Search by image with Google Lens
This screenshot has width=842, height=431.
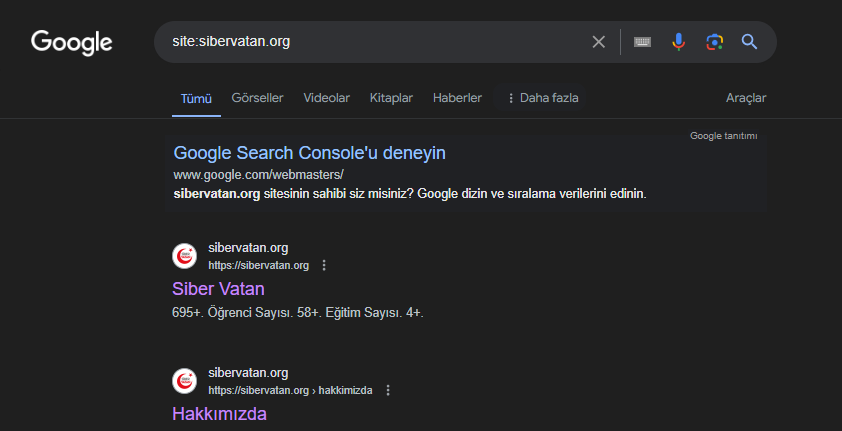click(714, 42)
